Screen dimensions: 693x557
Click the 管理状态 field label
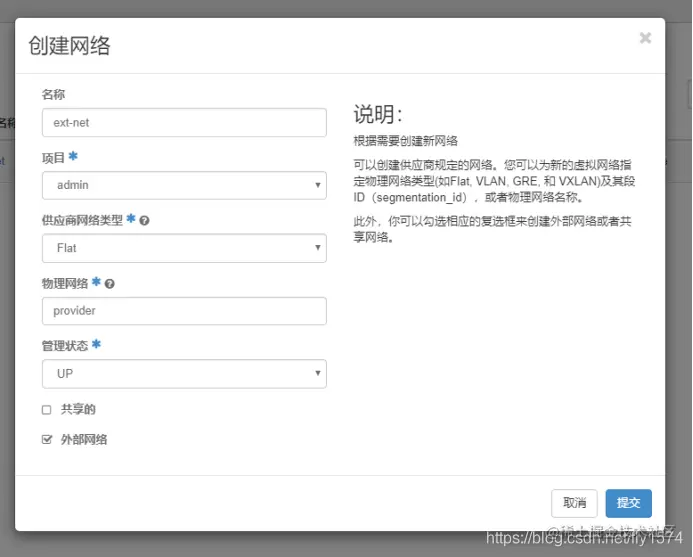click(x=65, y=345)
